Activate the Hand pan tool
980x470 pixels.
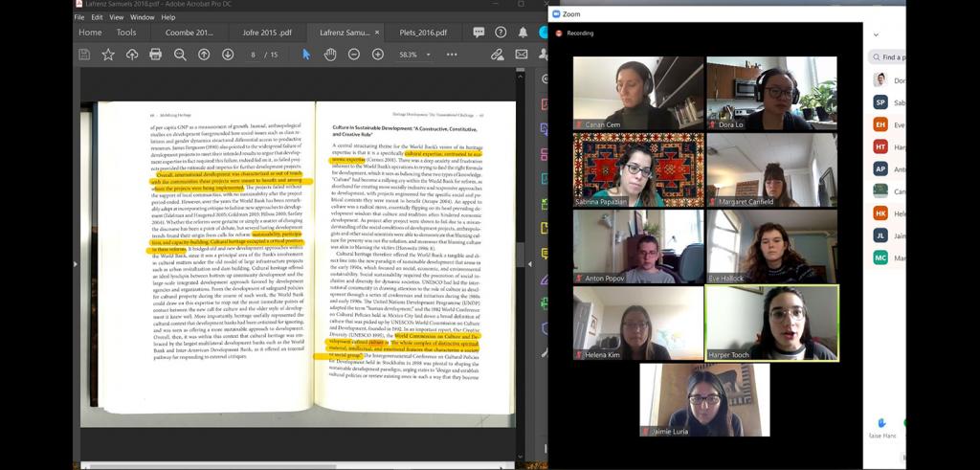click(x=330, y=55)
